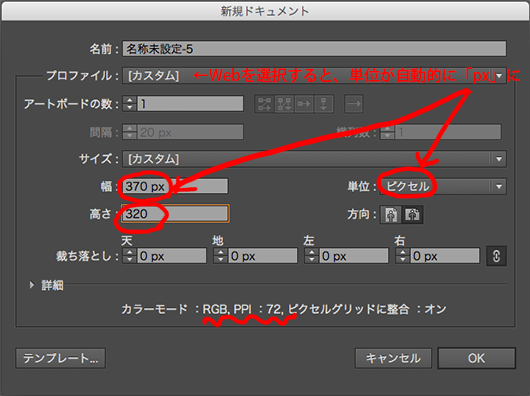Click the 天 bleed value field
Screen dimensions: 530x396
[172, 256]
